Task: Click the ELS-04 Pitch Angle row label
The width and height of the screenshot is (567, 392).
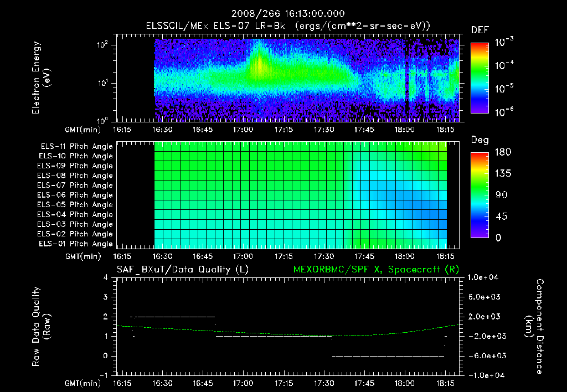Action: click(75, 214)
